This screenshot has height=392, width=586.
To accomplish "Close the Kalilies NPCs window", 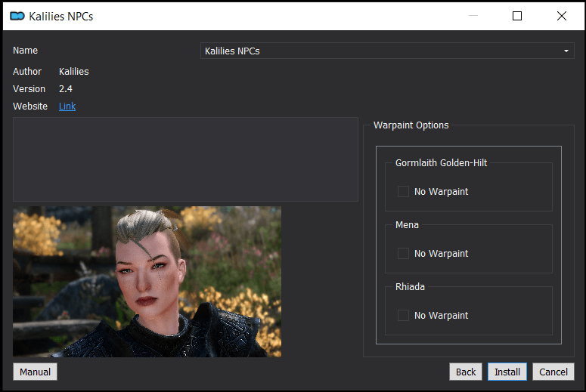I will 561,16.
